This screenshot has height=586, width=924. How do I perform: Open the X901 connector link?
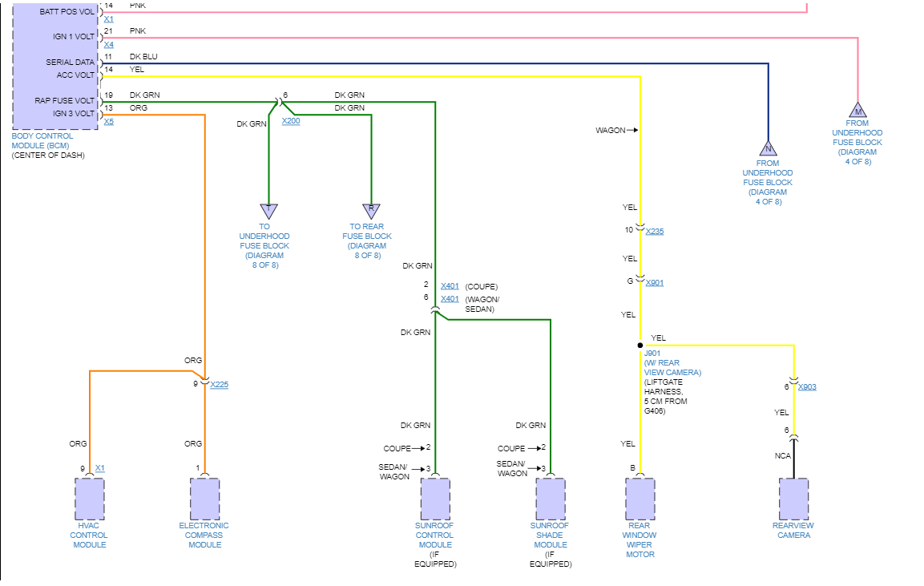pyautogui.click(x=654, y=282)
